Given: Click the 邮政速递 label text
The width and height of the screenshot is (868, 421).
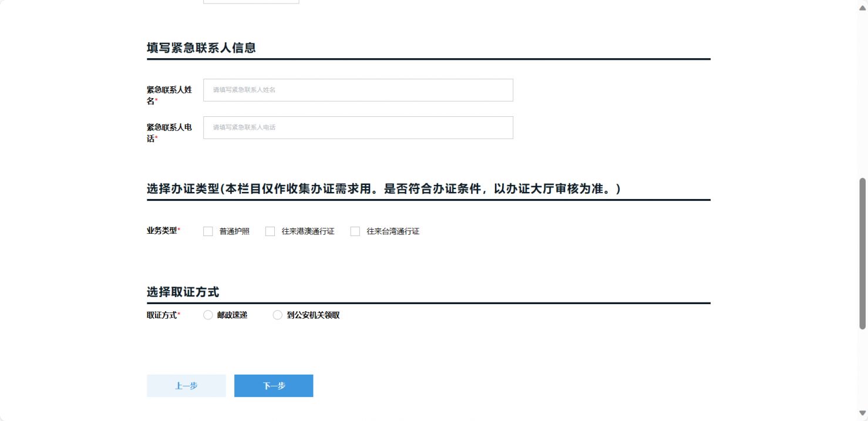Looking at the screenshot, I should coord(232,315).
